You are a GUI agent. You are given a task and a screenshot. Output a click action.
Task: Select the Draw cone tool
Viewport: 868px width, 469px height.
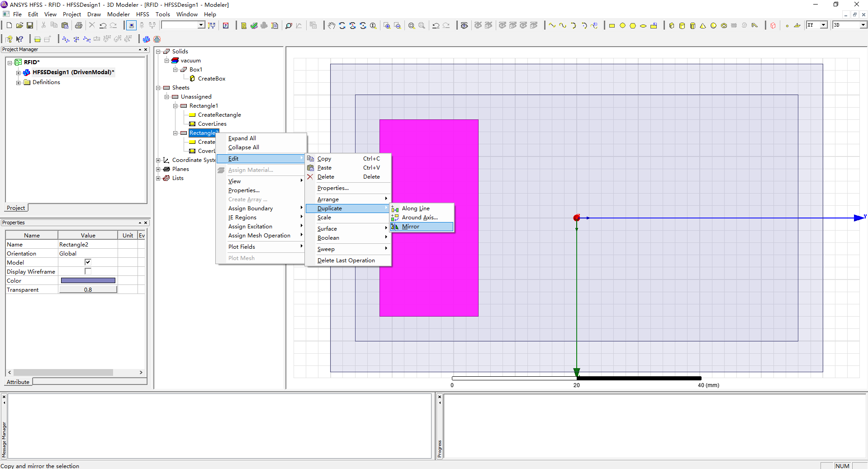[x=703, y=26]
